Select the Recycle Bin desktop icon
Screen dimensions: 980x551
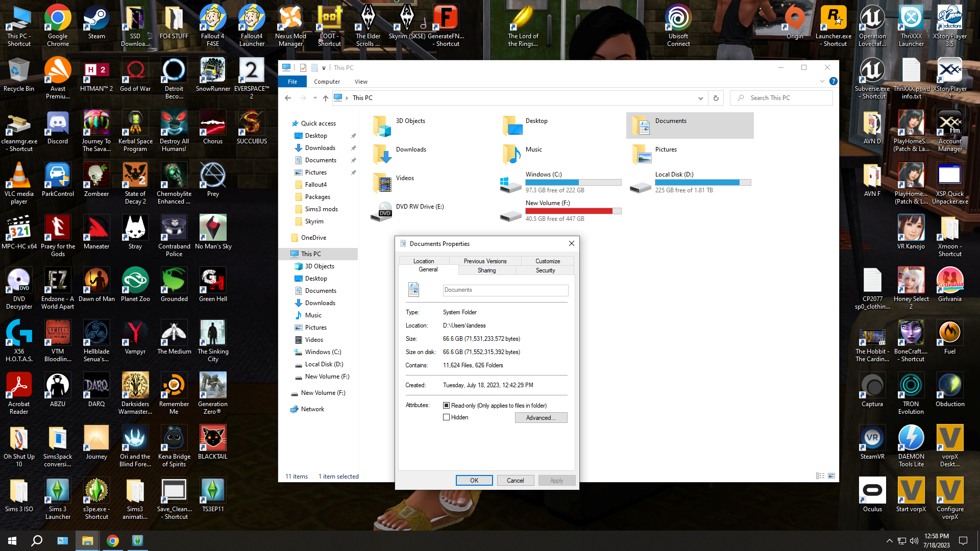pyautogui.click(x=19, y=75)
